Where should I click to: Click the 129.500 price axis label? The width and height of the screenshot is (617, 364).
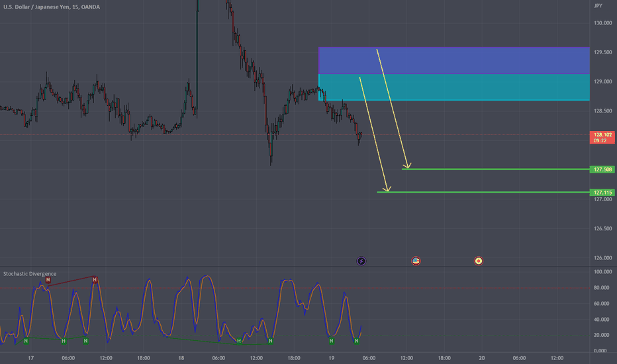click(x=603, y=52)
